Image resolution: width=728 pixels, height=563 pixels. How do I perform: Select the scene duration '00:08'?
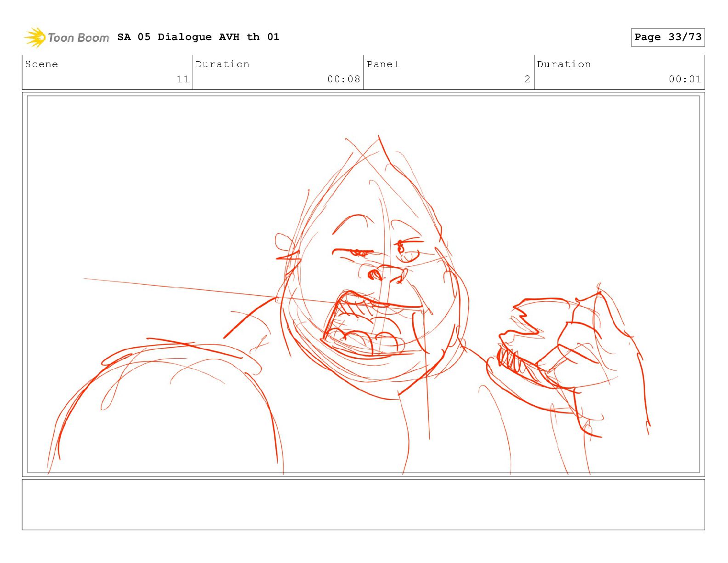(x=344, y=79)
